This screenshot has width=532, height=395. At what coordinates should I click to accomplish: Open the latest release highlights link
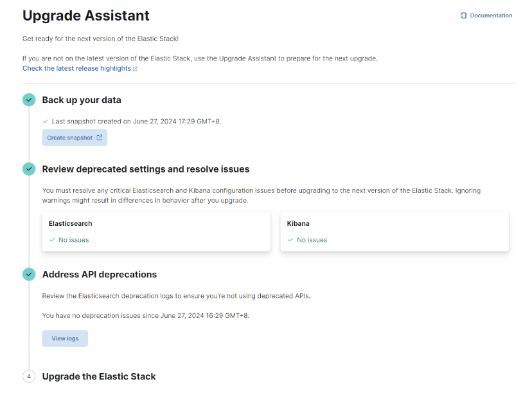(76, 69)
